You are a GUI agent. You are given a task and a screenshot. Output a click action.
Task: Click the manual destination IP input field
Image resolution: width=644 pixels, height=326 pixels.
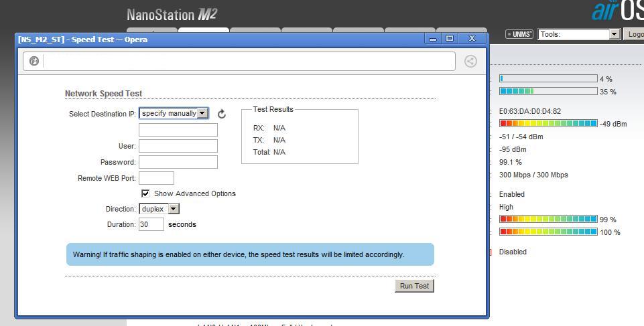(x=178, y=130)
